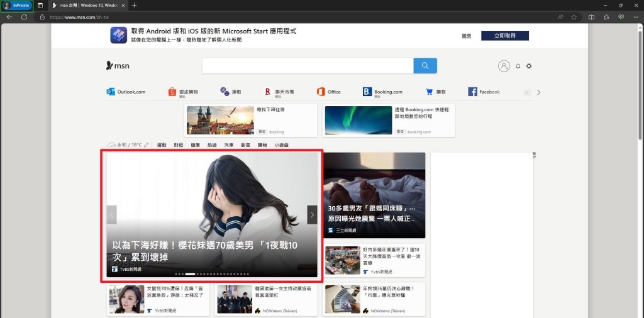Refresh the page in the browser
Viewport: 644px width, 318px height.
click(x=24, y=17)
